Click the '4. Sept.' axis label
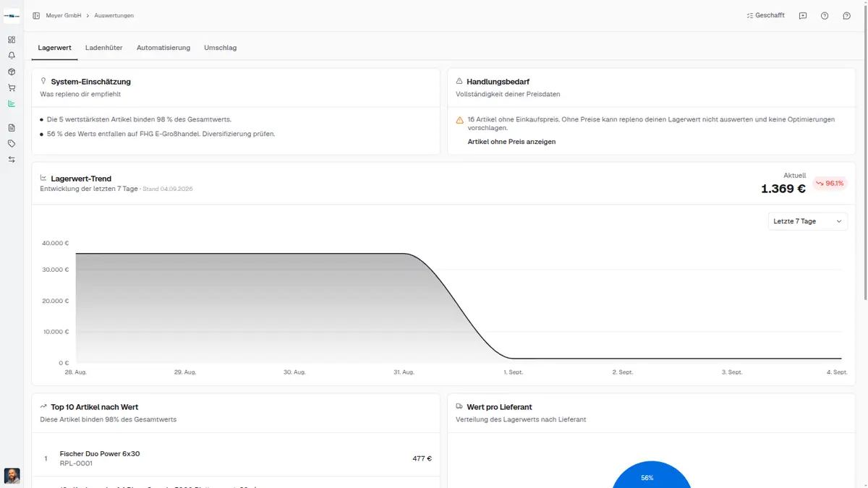The image size is (868, 488). click(x=835, y=372)
